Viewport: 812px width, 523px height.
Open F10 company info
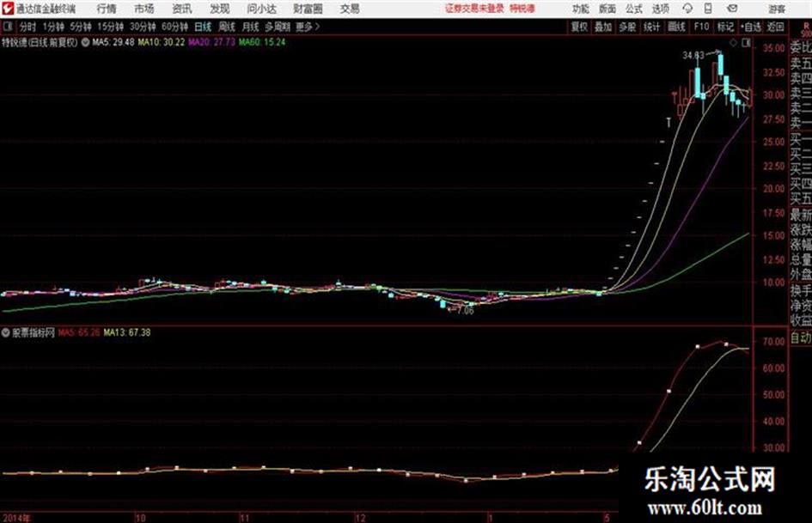click(701, 27)
